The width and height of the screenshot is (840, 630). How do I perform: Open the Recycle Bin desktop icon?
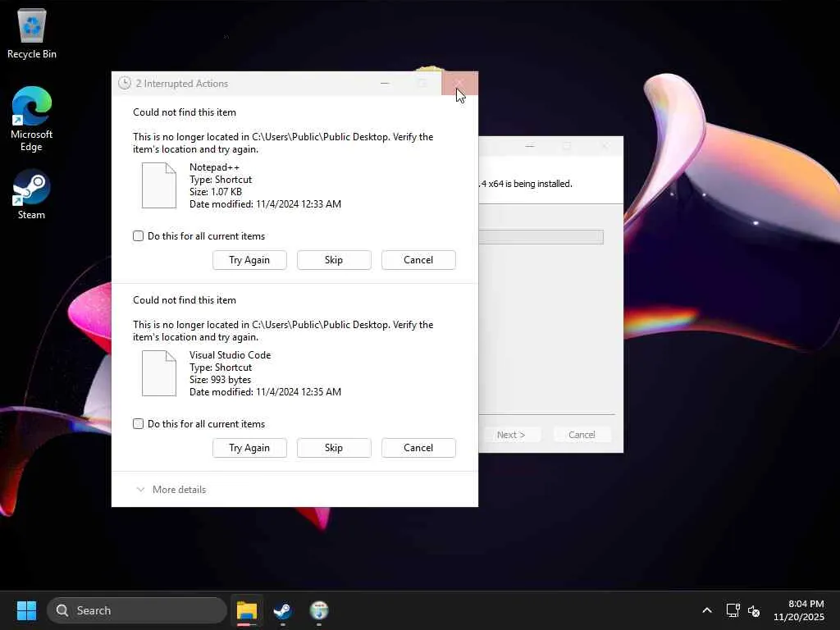pyautogui.click(x=32, y=33)
